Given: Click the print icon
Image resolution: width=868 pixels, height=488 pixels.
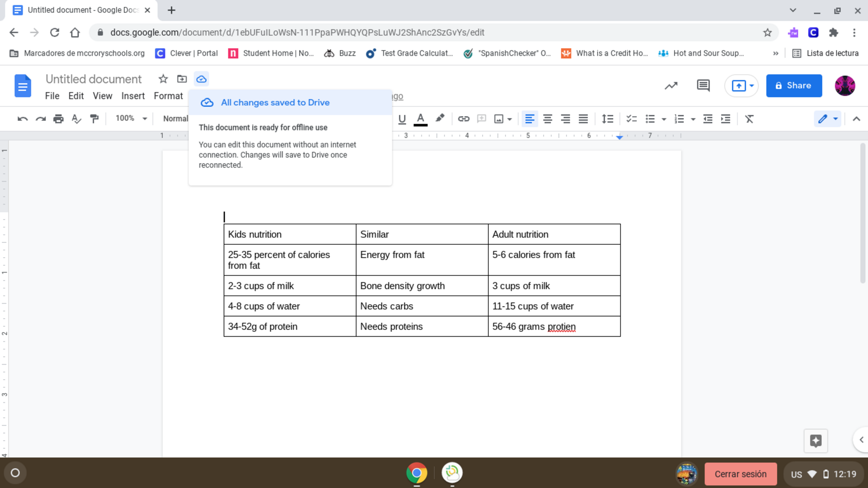Looking at the screenshot, I should [58, 119].
